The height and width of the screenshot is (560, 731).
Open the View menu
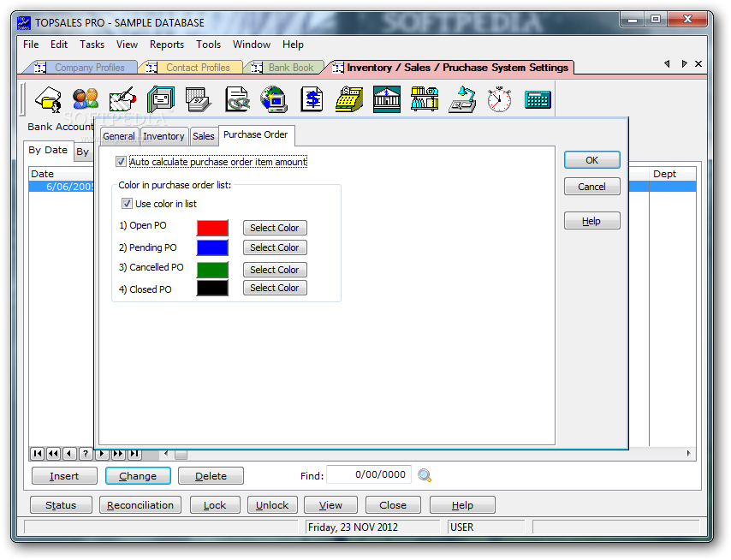tap(127, 45)
